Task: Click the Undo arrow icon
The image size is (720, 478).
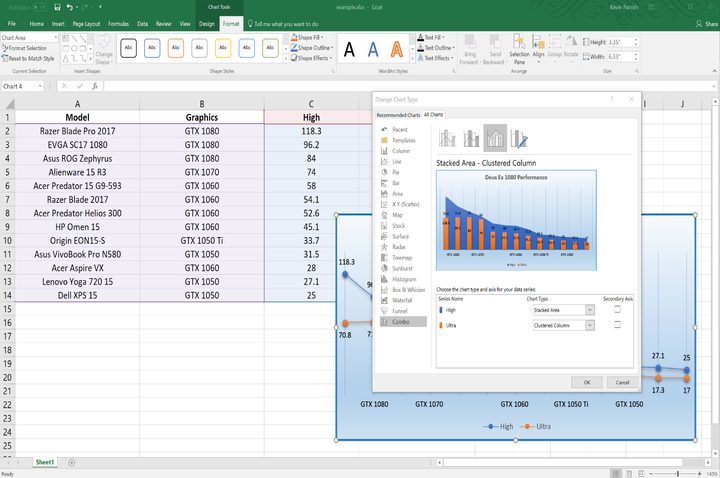Action: tap(70, 7)
